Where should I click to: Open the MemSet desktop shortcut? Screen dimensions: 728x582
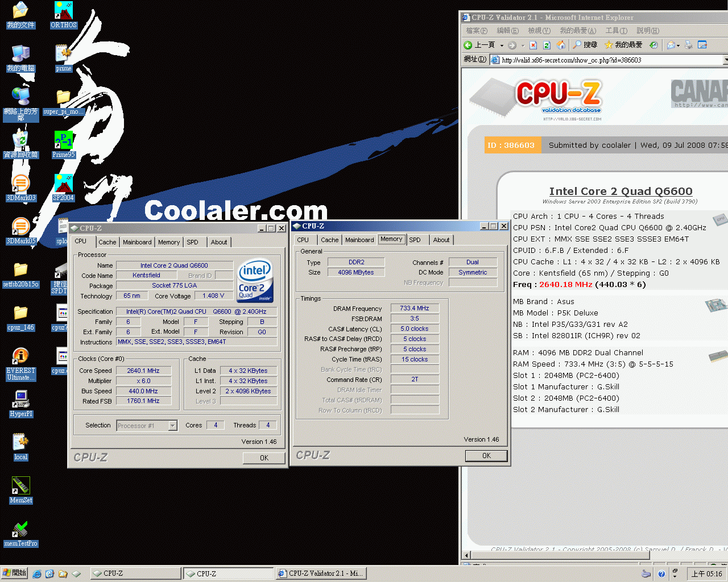[20, 490]
